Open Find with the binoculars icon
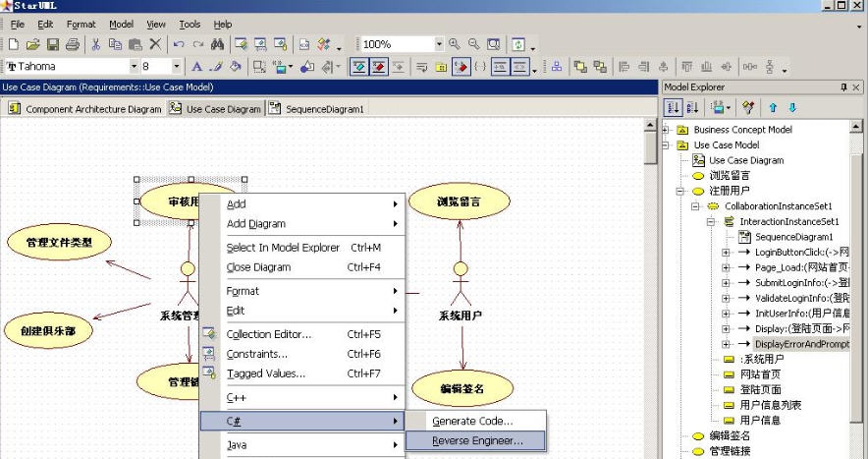 [x=217, y=44]
